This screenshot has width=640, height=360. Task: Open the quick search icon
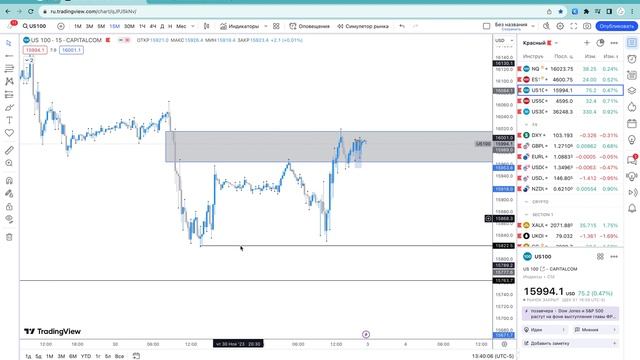547,26
